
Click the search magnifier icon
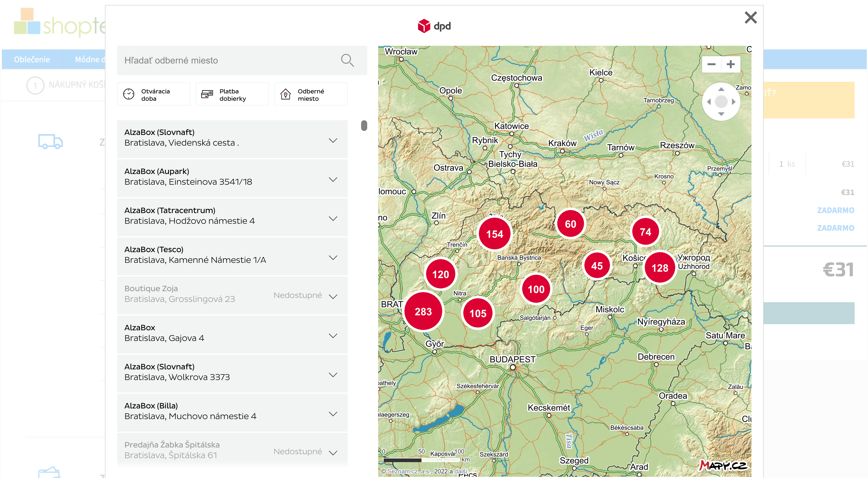[347, 60]
